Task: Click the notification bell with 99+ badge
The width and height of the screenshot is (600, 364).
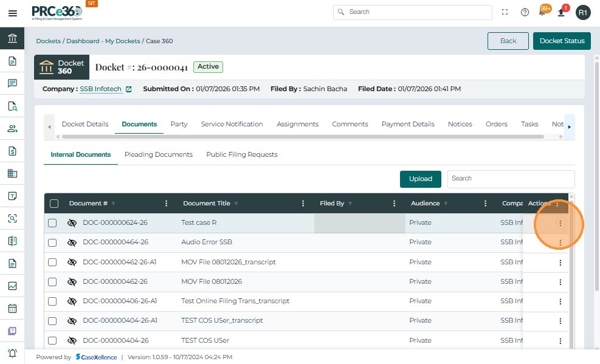Action: point(542,12)
